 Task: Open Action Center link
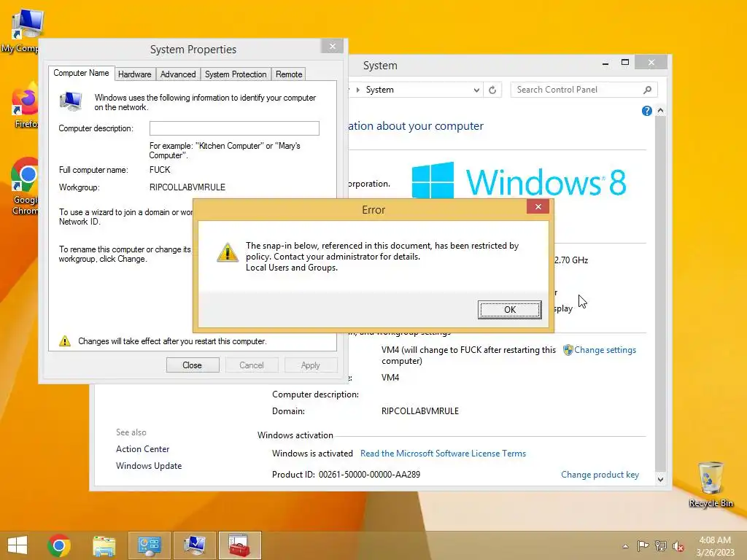pyautogui.click(x=142, y=449)
